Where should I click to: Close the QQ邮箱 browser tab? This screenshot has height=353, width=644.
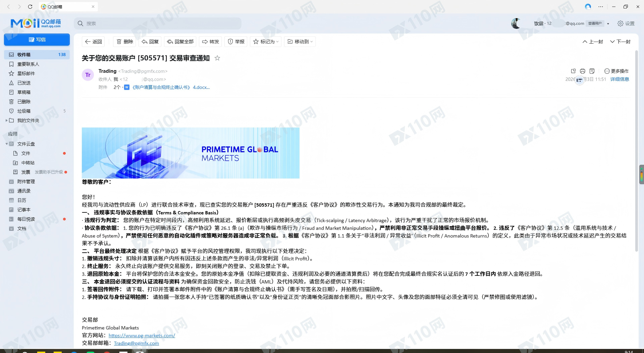(93, 7)
